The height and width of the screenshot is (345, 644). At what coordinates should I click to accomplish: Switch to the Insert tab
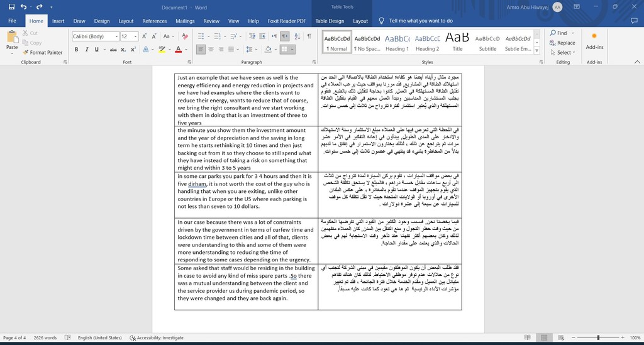[58, 21]
